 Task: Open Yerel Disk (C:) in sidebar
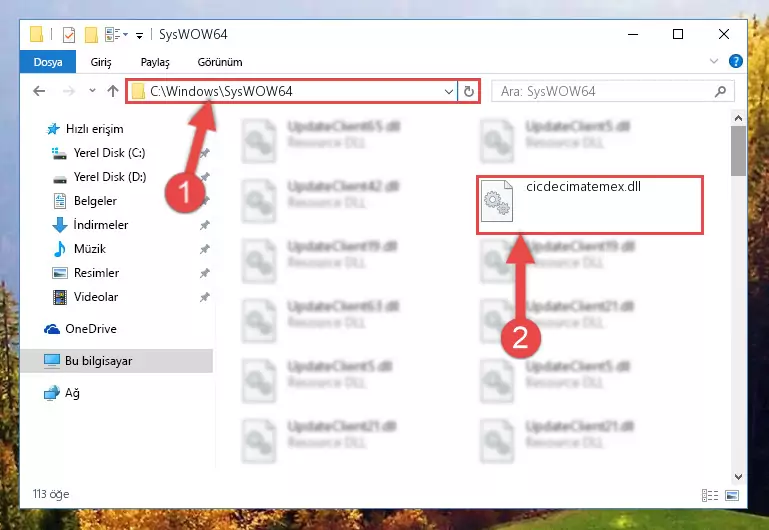coord(109,153)
